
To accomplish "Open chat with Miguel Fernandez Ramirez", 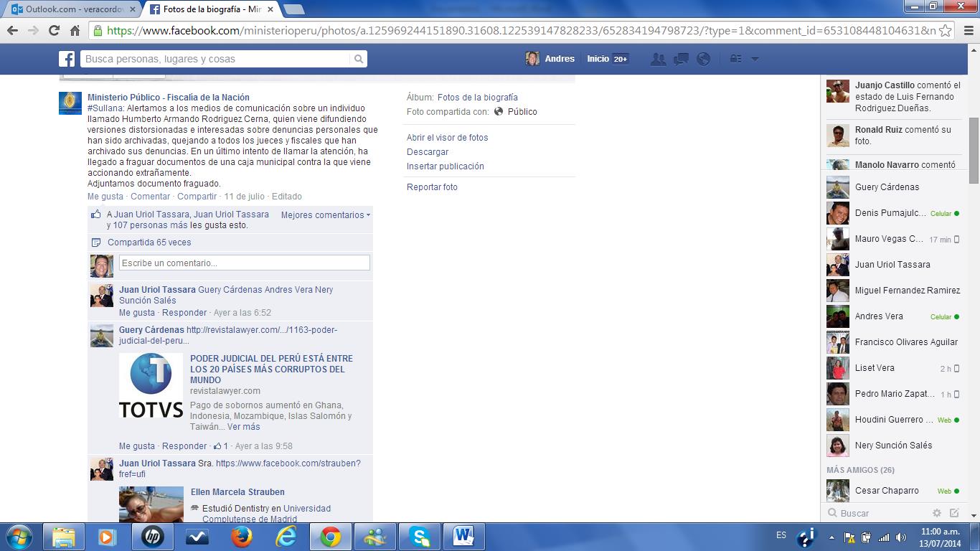I will click(x=893, y=291).
